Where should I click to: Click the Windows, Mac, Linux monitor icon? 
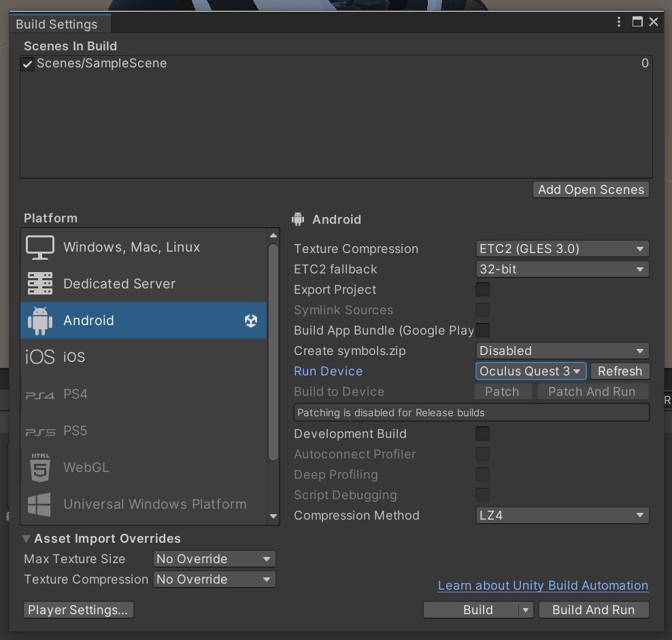coord(40,248)
